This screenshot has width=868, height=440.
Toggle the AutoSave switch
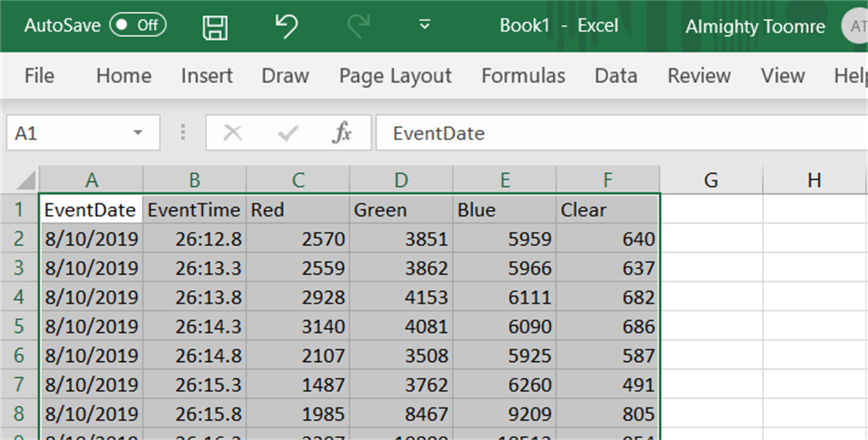137,25
